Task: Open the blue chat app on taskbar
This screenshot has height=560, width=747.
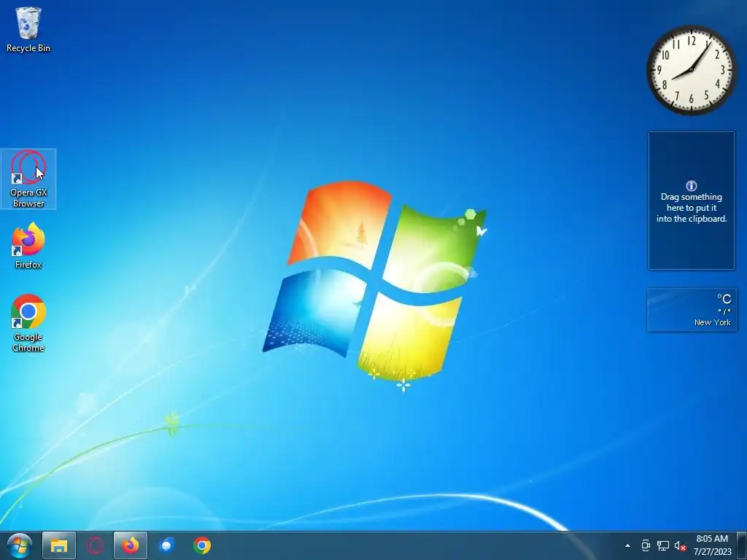Action: [x=166, y=545]
